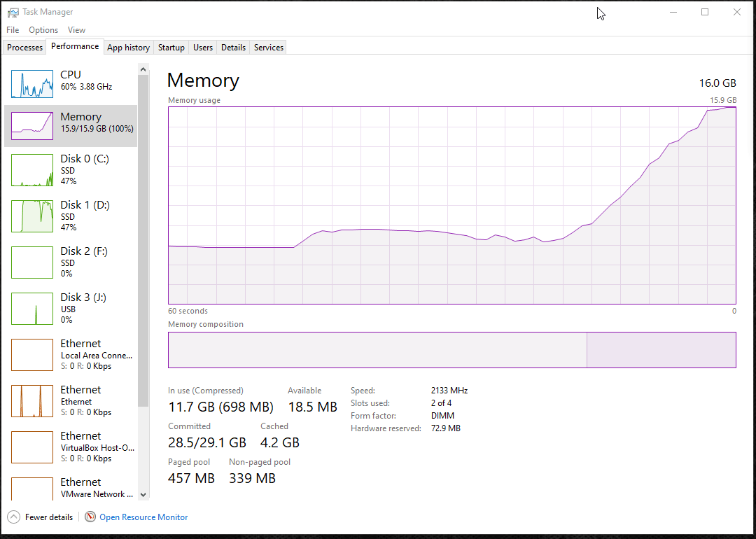The height and width of the screenshot is (539, 756).
Task: Open Resource Monitor link
Action: 143,517
